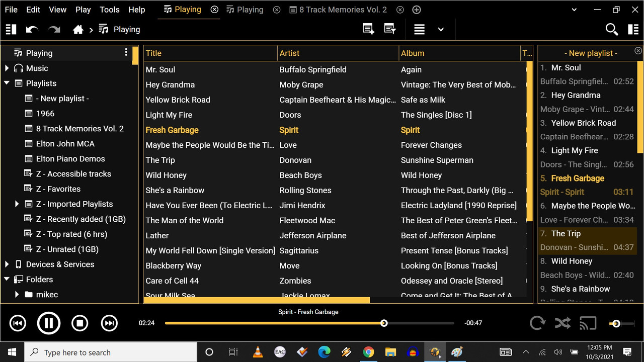Select Blackberry Way track row
Image resolution: width=644 pixels, height=362 pixels.
pyautogui.click(x=335, y=265)
